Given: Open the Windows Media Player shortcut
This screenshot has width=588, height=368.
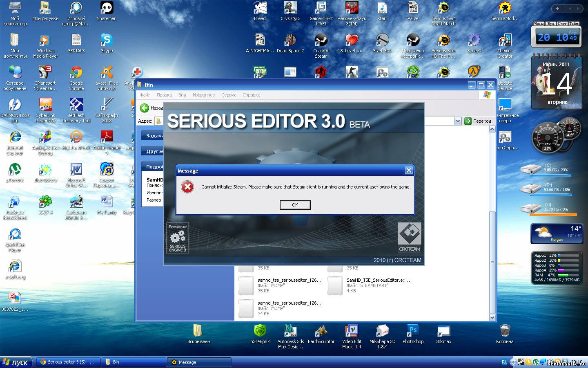Looking at the screenshot, I should pos(45,46).
